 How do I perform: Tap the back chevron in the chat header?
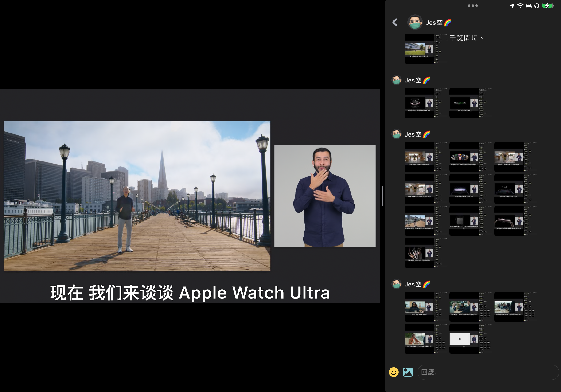tap(395, 22)
